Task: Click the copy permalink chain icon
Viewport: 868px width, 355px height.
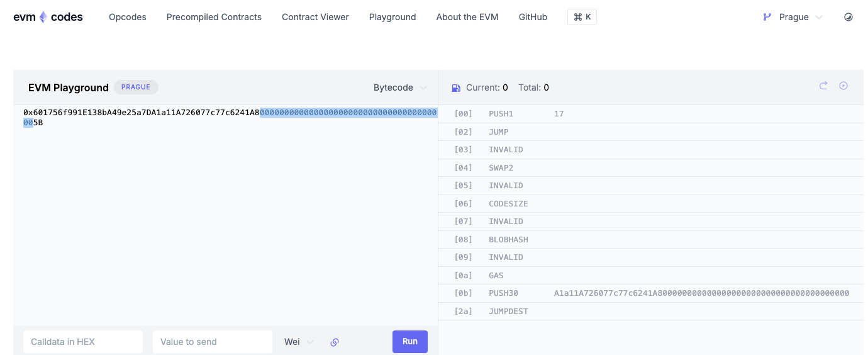Action: point(335,342)
